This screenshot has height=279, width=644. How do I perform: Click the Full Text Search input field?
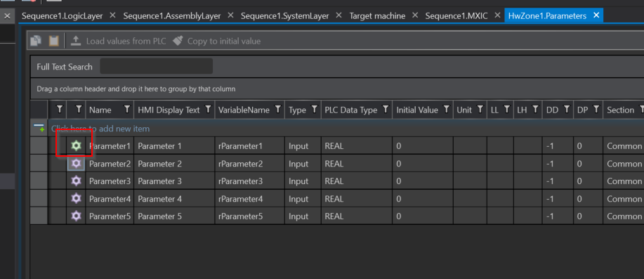click(156, 66)
